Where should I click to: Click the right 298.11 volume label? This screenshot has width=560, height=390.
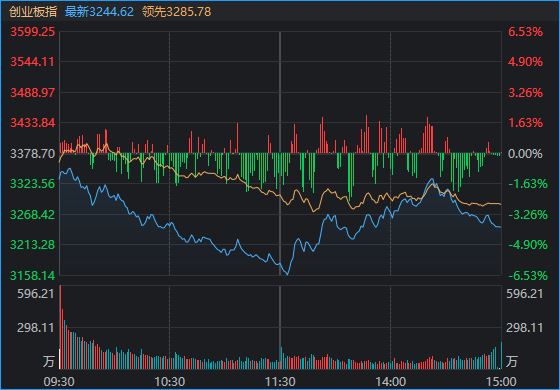525,328
